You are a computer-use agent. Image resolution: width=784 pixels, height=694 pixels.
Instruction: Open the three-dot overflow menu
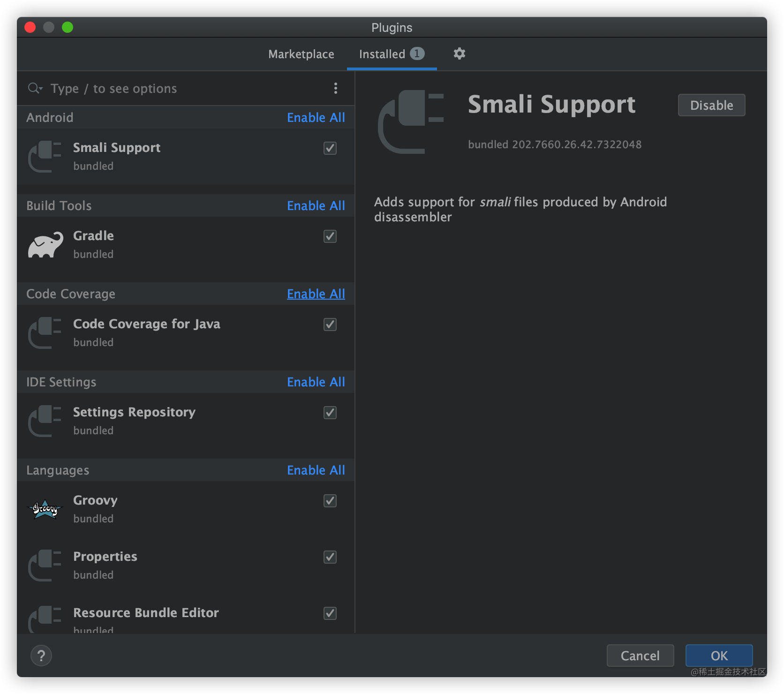pos(336,88)
